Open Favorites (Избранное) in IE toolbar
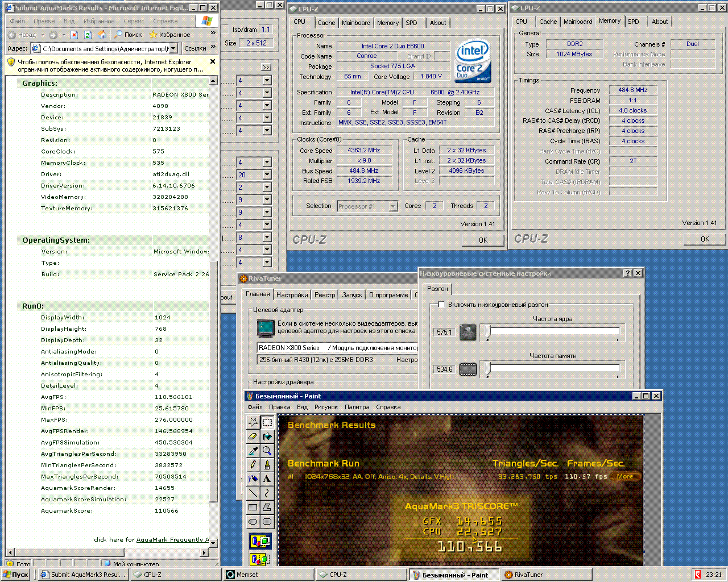 (169, 35)
